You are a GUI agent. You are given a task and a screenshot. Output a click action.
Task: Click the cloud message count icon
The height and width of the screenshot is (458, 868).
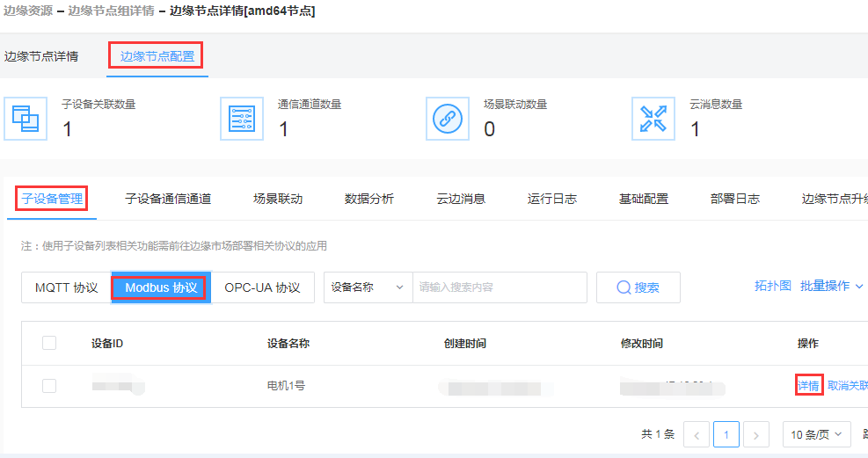[x=653, y=118]
